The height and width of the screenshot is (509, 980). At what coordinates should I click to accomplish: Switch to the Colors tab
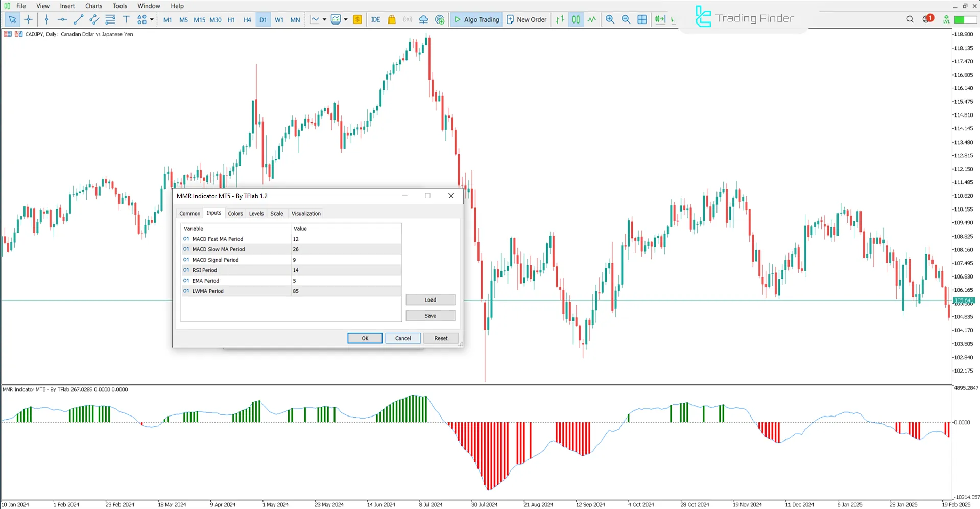pos(235,213)
